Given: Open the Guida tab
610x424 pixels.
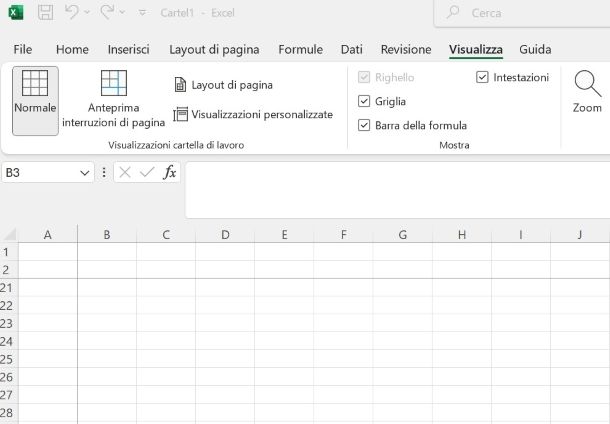Looking at the screenshot, I should [535, 49].
